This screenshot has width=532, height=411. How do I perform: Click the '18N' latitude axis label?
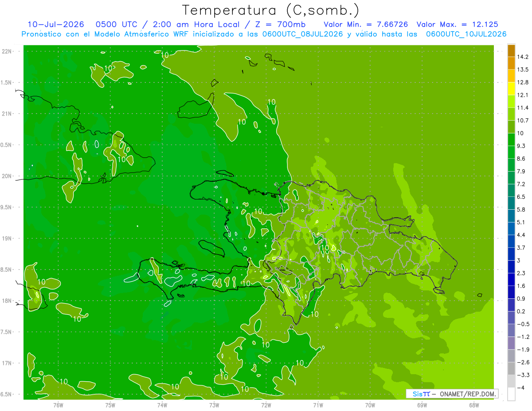pos(7,301)
